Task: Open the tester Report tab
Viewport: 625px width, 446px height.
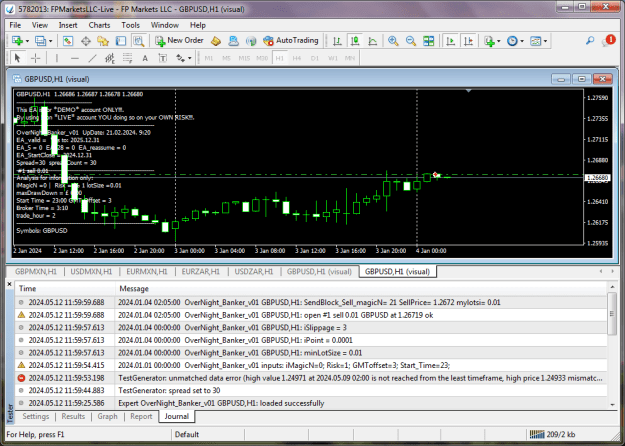Action: (141, 417)
